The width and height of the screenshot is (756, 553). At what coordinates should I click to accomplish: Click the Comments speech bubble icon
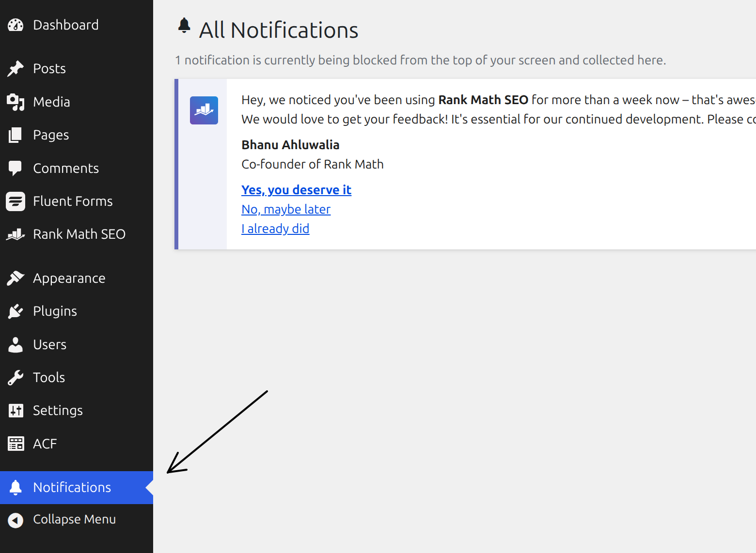16,169
